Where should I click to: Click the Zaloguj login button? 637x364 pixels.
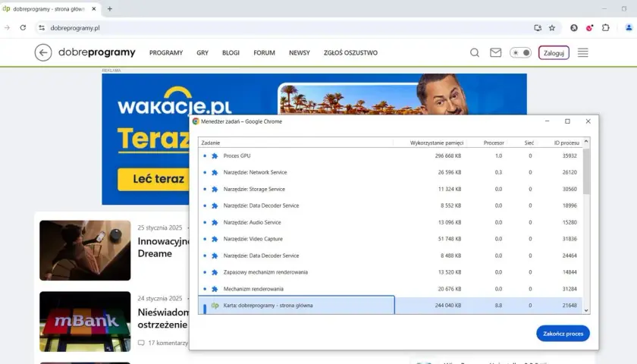click(x=554, y=53)
